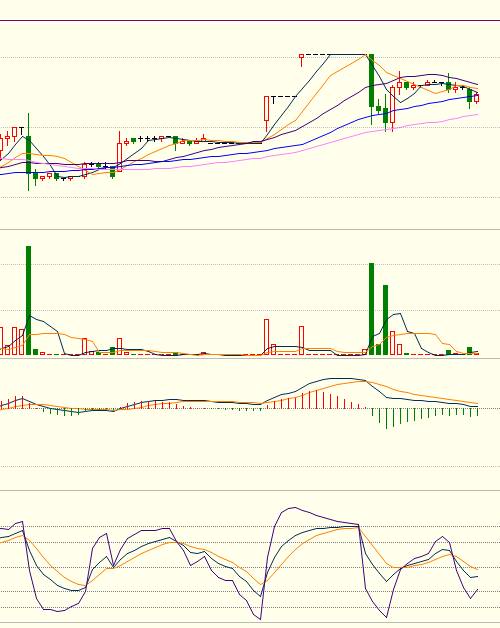
Task: Select the small red candlestick at the chart's highest price
Action: coord(301,59)
